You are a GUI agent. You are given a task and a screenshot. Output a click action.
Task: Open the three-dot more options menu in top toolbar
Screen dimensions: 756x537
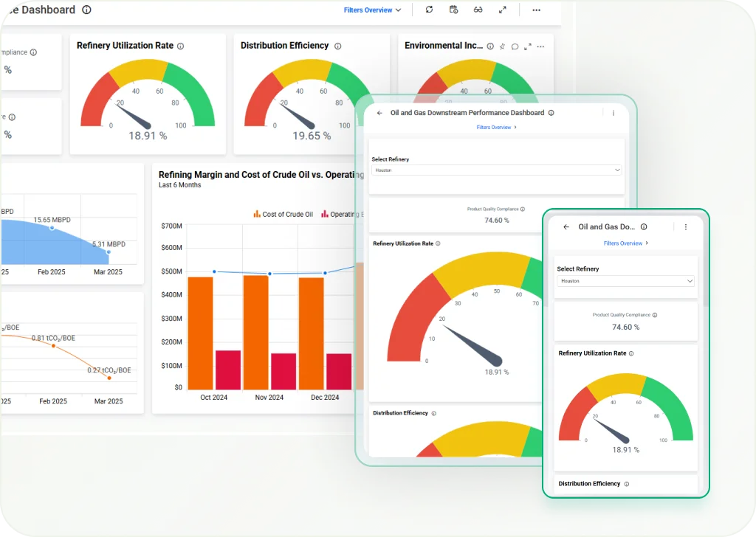(536, 10)
